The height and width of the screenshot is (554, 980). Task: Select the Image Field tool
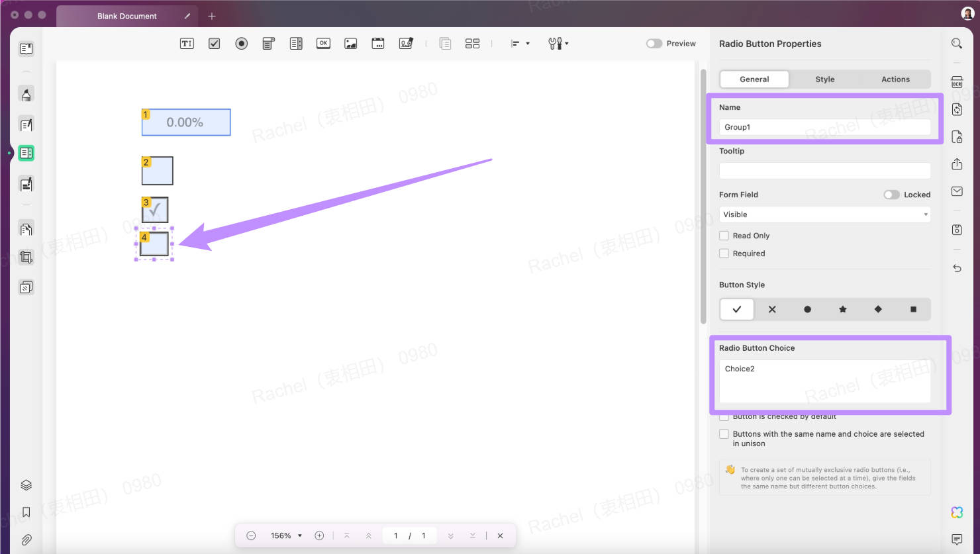(351, 44)
